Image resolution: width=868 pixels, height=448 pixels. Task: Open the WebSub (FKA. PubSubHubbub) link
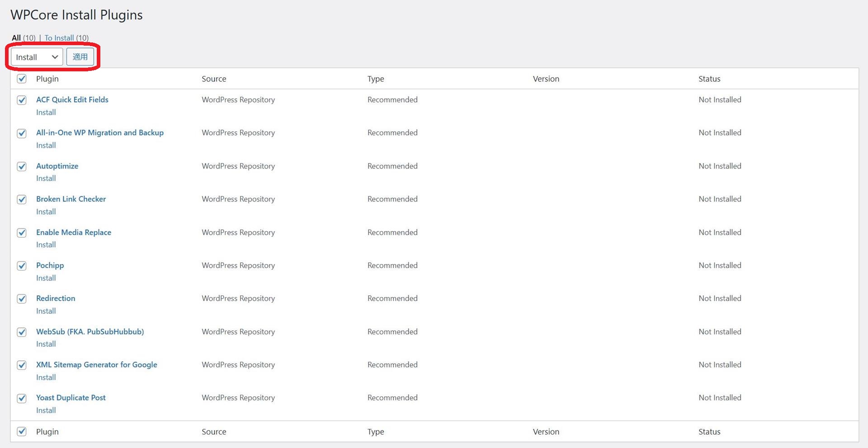point(90,332)
